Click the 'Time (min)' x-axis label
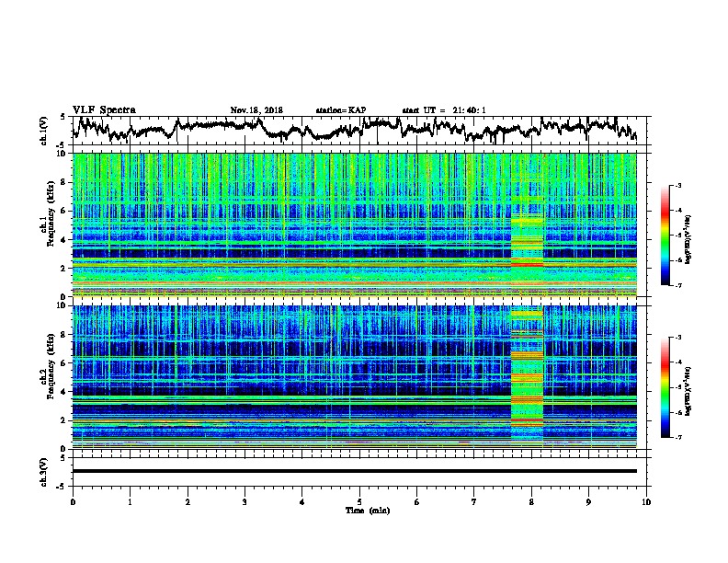The image size is (728, 563). click(368, 511)
